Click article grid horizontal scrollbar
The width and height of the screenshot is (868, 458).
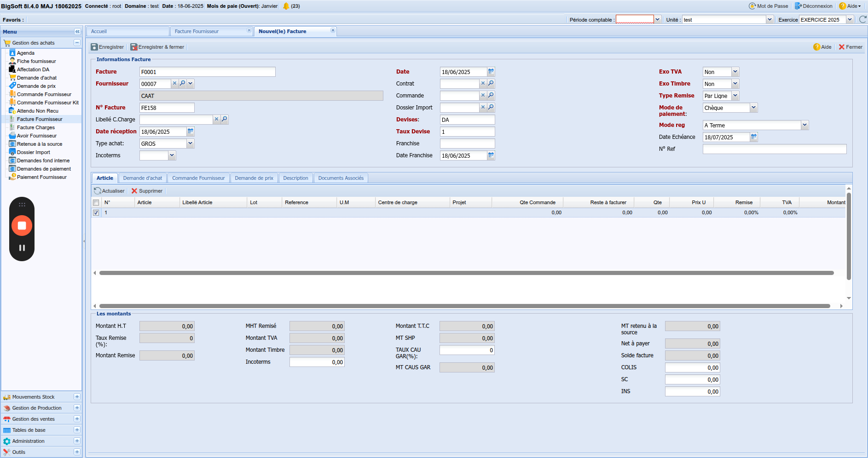(466, 273)
